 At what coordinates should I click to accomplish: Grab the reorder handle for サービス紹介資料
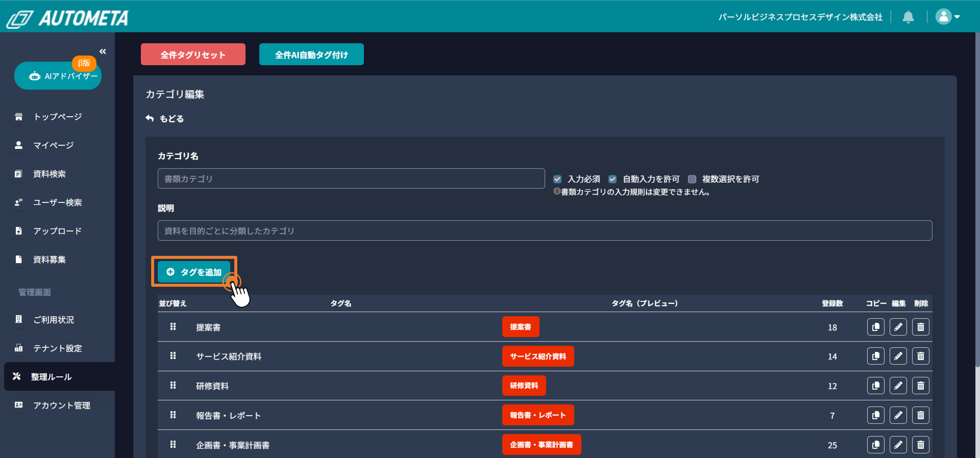[173, 356]
